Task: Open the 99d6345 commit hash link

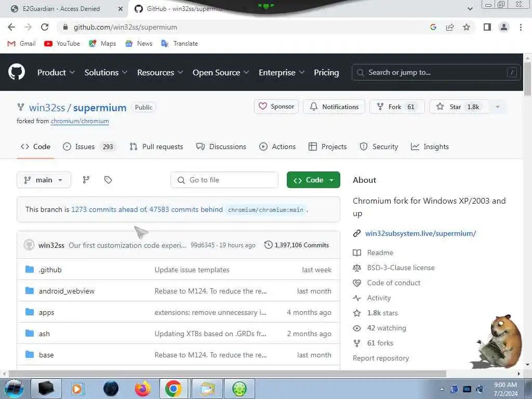Action: click(x=203, y=245)
